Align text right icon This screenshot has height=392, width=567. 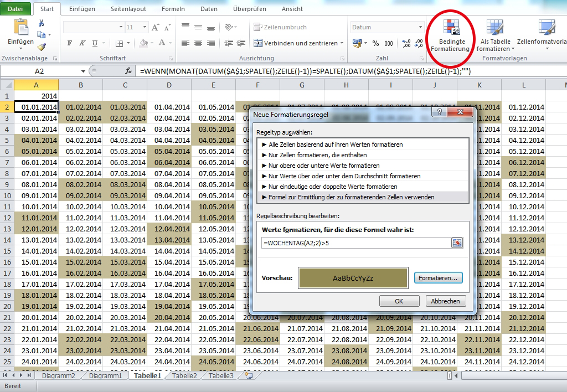(211, 43)
